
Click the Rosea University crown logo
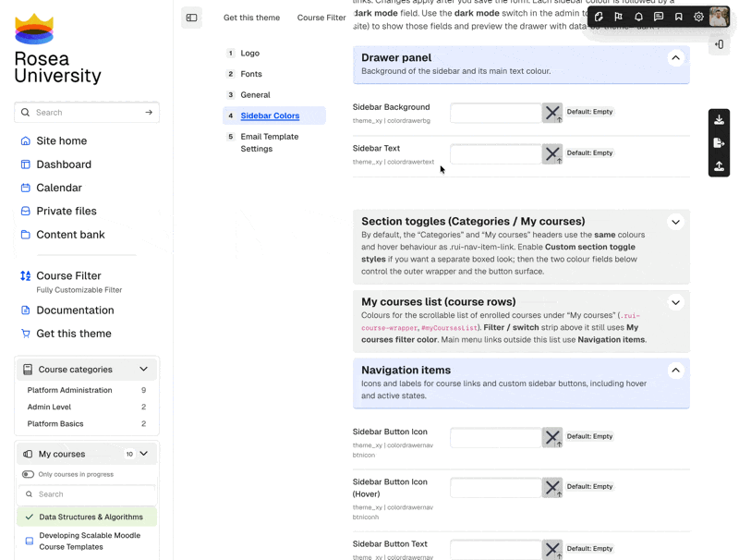click(34, 29)
